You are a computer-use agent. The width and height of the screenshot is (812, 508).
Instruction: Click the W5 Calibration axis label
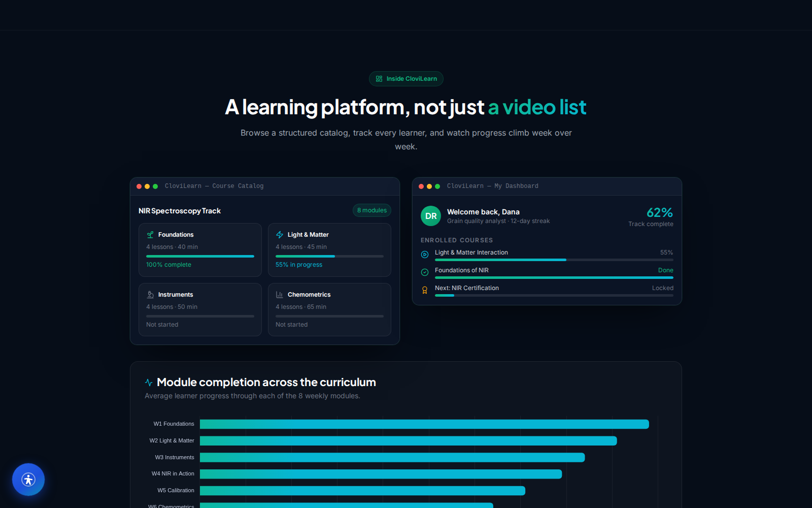point(176,490)
